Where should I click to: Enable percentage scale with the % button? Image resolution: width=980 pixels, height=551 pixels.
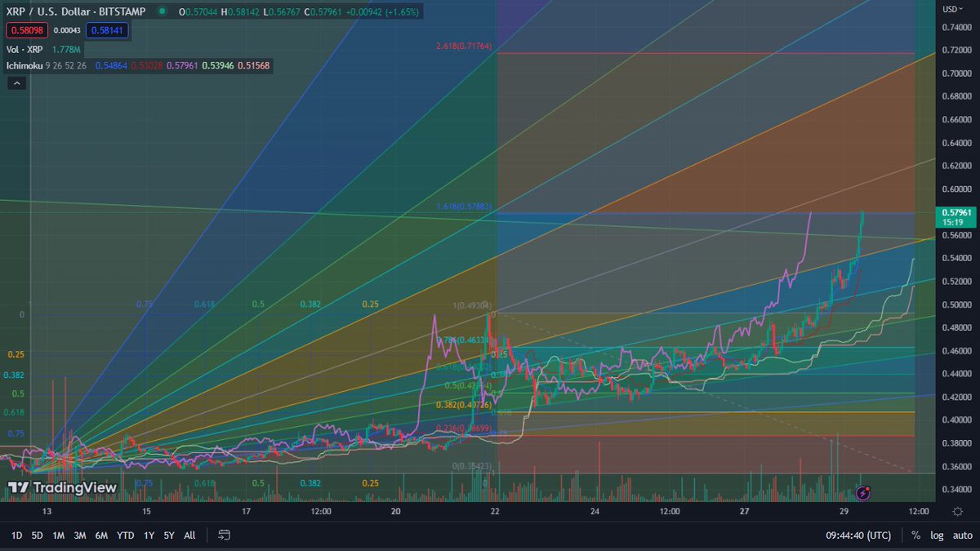point(914,535)
